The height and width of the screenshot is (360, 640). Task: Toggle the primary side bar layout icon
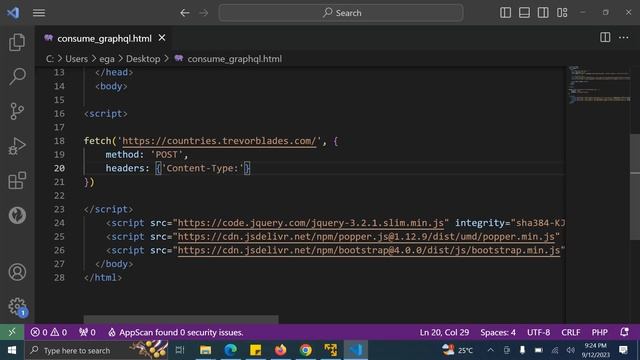pos(505,13)
